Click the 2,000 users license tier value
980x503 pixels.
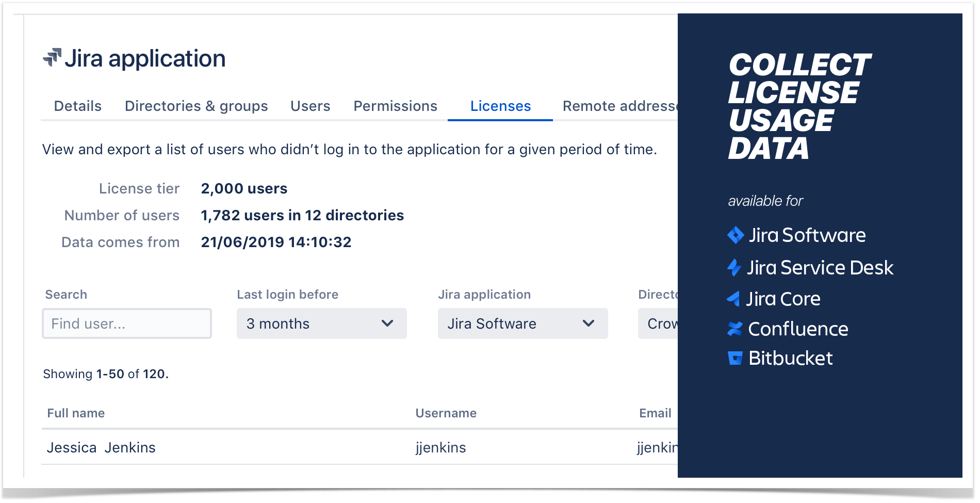tap(244, 189)
